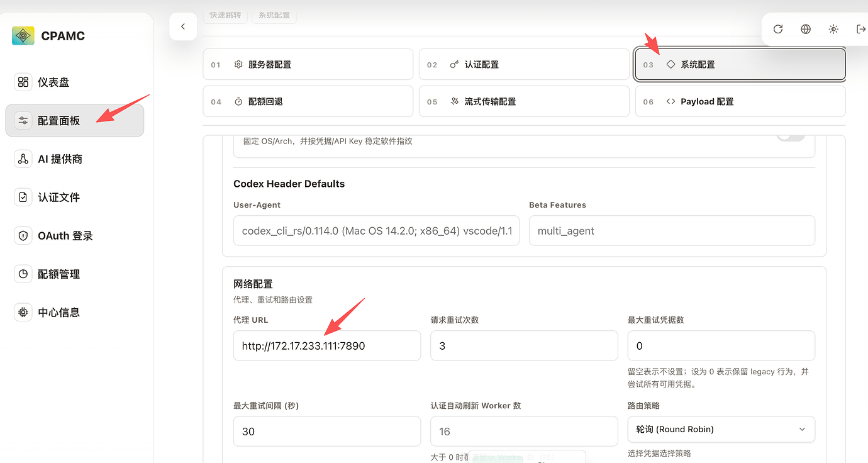Navigate to OAuth 登录
Screen dimensions: 868x463
(x=75, y=235)
